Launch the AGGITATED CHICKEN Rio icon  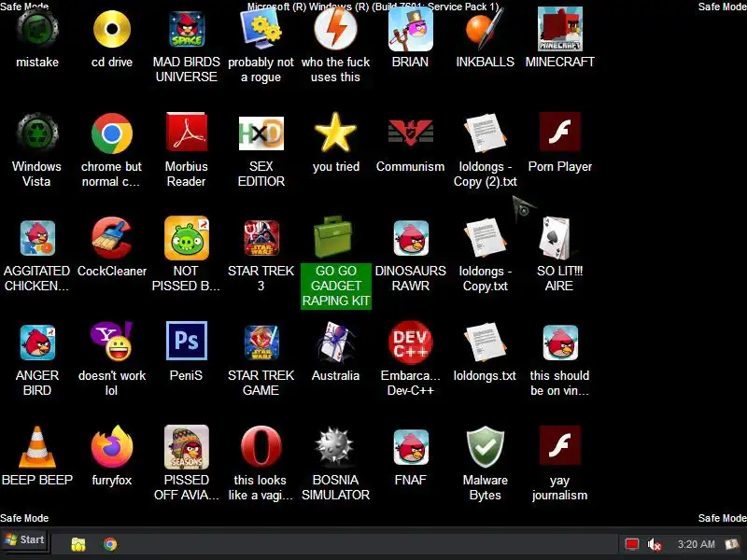(x=37, y=238)
